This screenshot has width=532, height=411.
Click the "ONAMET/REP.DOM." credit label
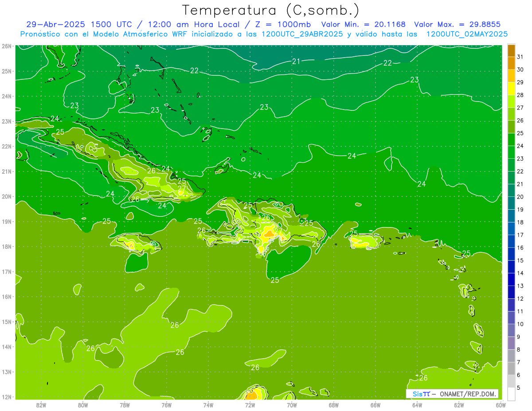coord(468,394)
